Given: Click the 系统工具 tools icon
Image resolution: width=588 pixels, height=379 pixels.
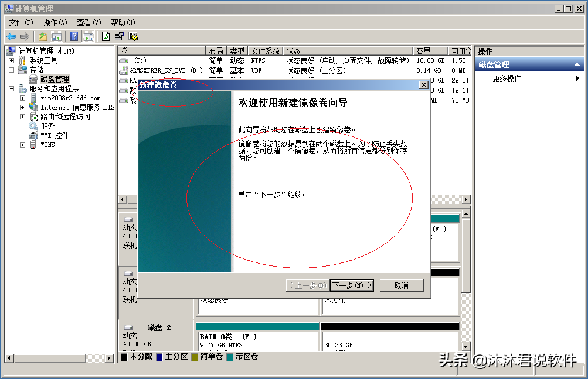Looking at the screenshot, I should pos(22,60).
